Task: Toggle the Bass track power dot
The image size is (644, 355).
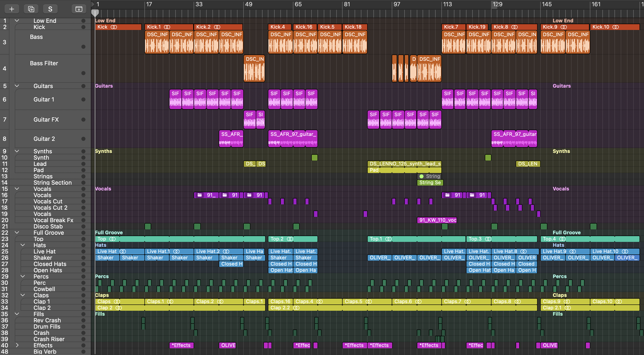Action: [83, 47]
